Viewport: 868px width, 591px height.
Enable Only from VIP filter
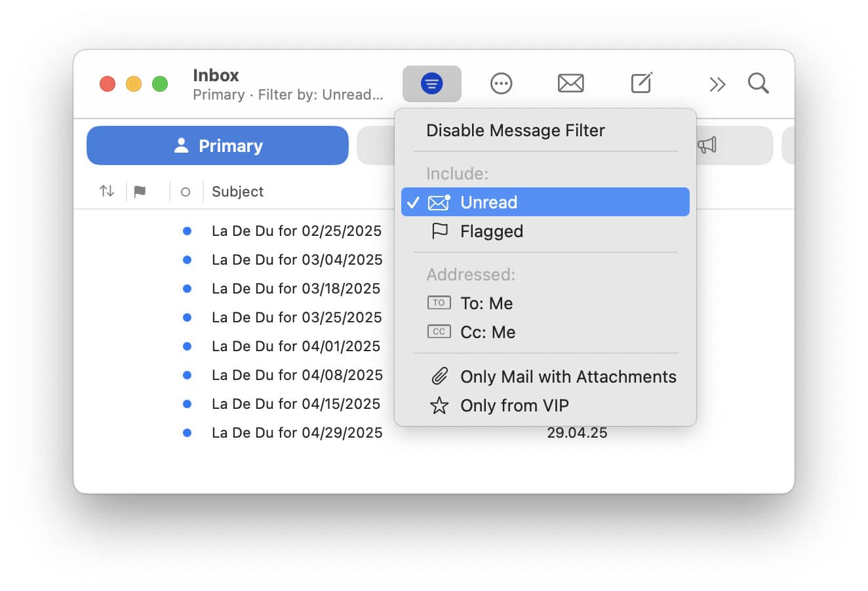545,406
